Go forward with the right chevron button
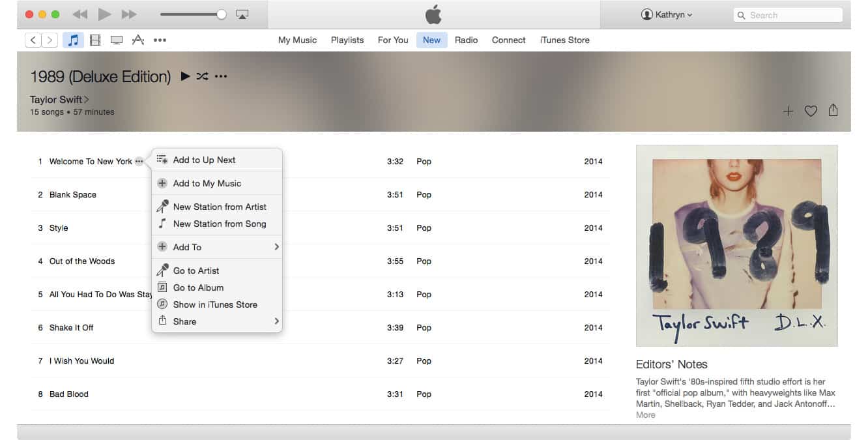Image resolution: width=868 pixels, height=440 pixels. 50,40
